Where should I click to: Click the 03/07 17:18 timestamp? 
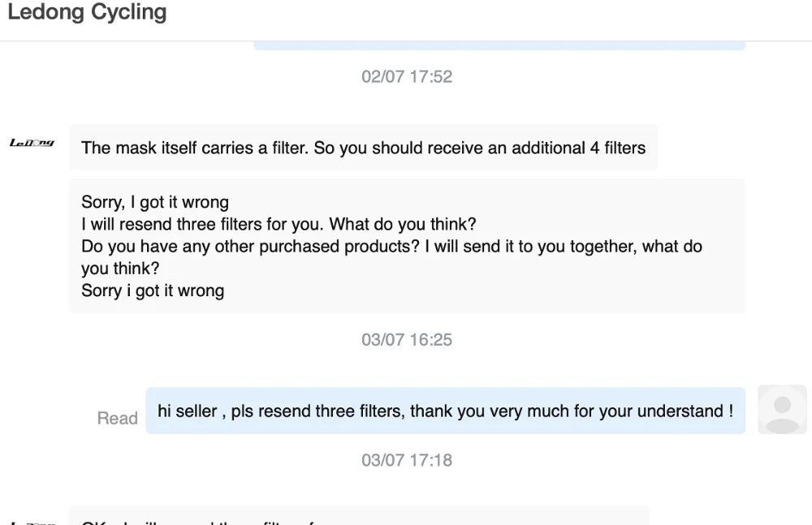pos(407,460)
